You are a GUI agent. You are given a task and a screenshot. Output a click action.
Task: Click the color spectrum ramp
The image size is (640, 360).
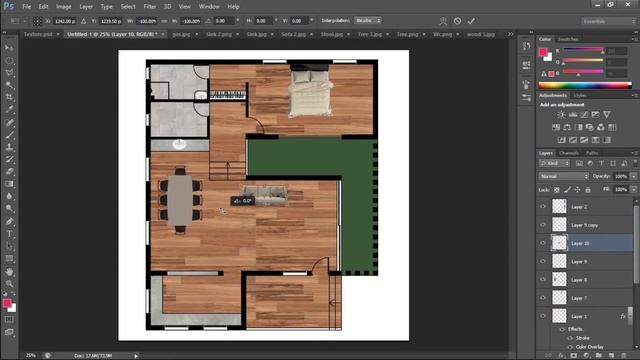(x=585, y=85)
